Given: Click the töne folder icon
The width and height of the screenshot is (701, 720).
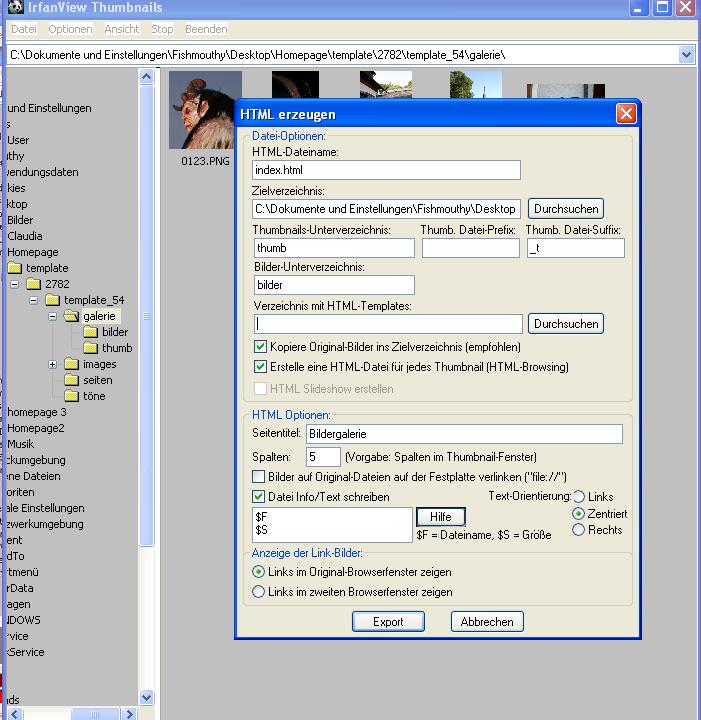Looking at the screenshot, I should click(72, 396).
